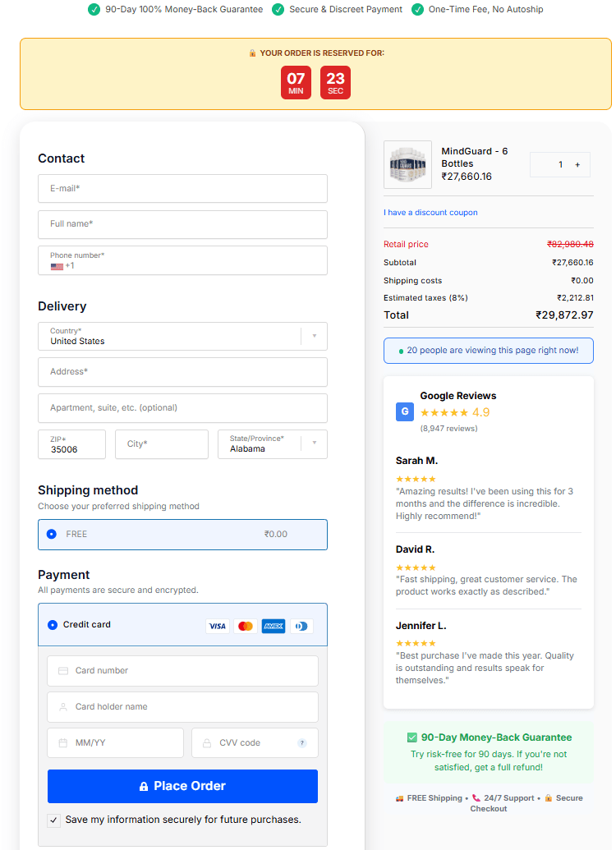Click the Google Reviews G icon
The image size is (616, 850).
pyautogui.click(x=404, y=411)
